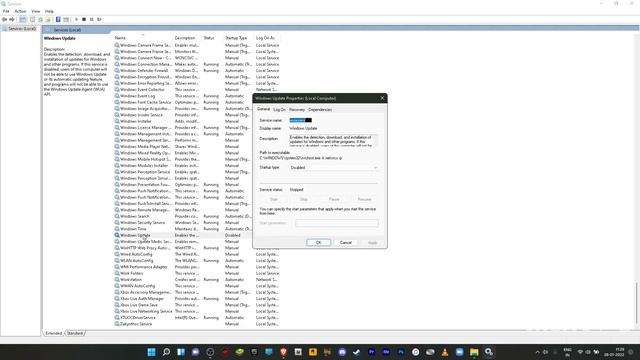Select the Windows Event Collector service
Screen dimensions: 640x360
point(197,89)
